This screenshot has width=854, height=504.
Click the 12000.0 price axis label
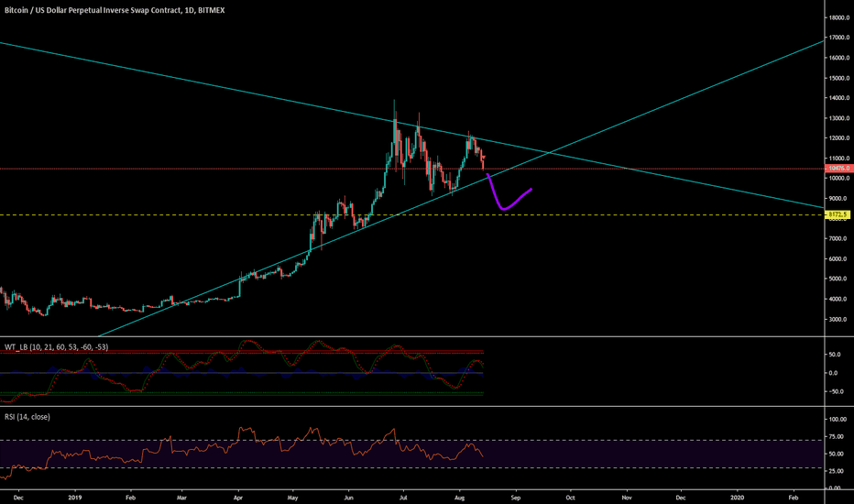[838, 137]
